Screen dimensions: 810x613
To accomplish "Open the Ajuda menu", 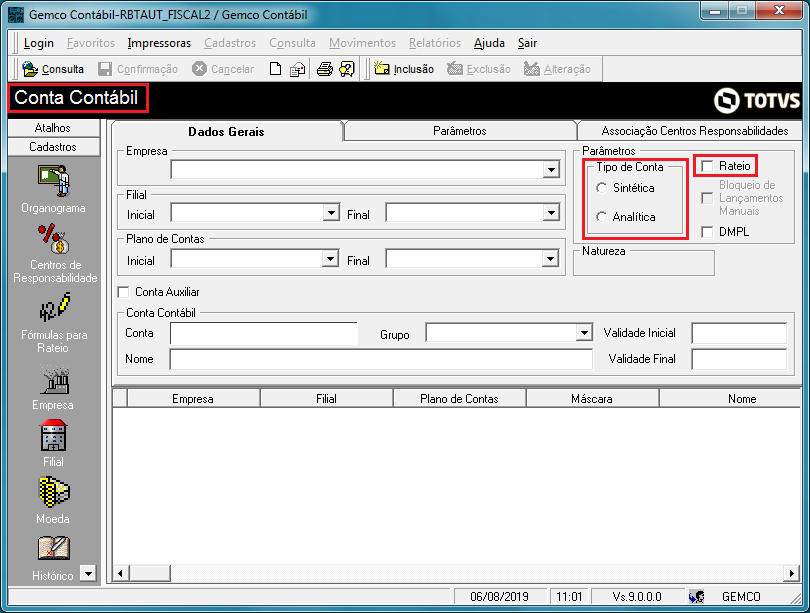I will [489, 43].
